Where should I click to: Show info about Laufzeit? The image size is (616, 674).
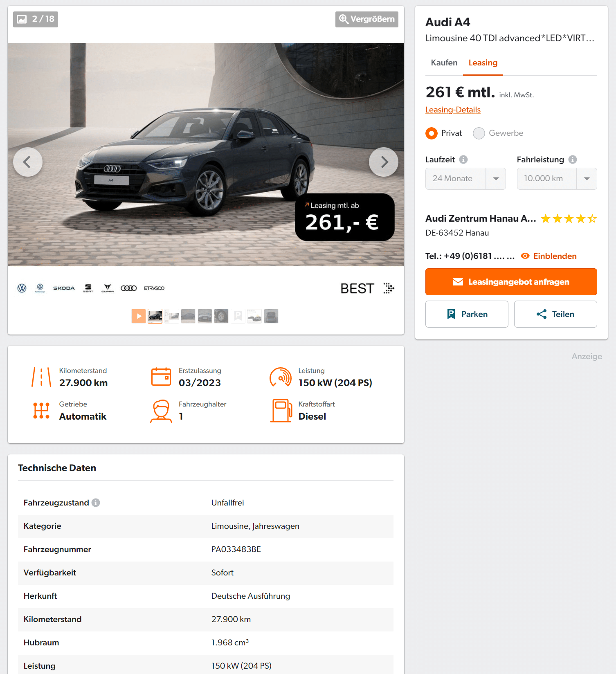(463, 160)
